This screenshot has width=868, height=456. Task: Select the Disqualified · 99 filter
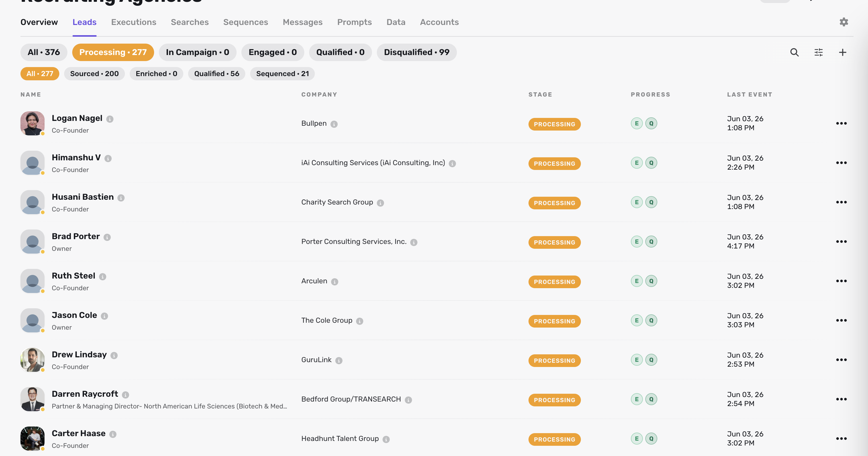417,52
